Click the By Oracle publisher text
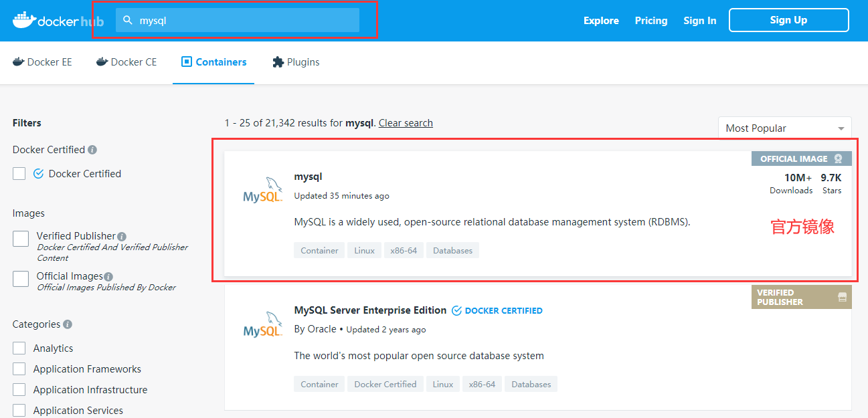Viewport: 868px width, 418px height. (x=315, y=329)
